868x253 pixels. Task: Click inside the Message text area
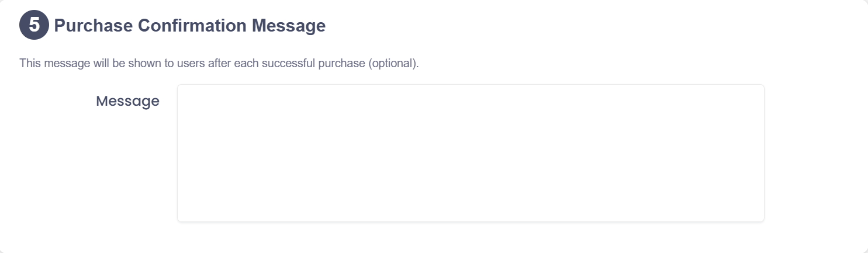pos(471,153)
